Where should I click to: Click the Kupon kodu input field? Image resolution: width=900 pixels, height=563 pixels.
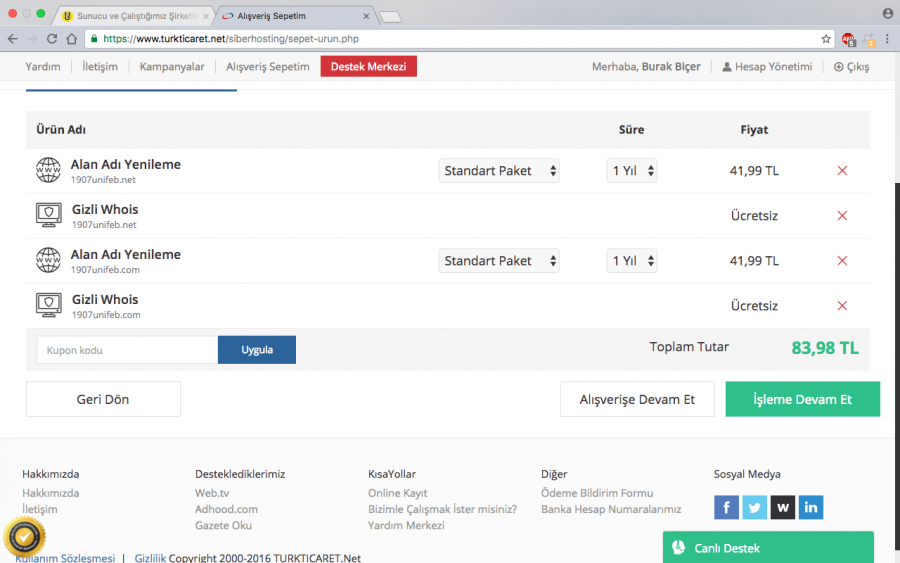[127, 350]
